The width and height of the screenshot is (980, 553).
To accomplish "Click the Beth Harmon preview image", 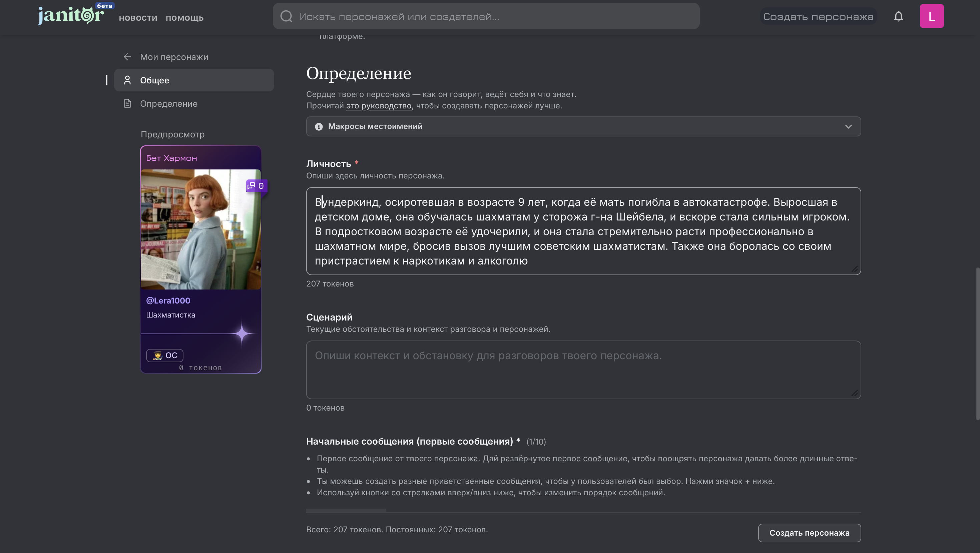I will 201,229.
